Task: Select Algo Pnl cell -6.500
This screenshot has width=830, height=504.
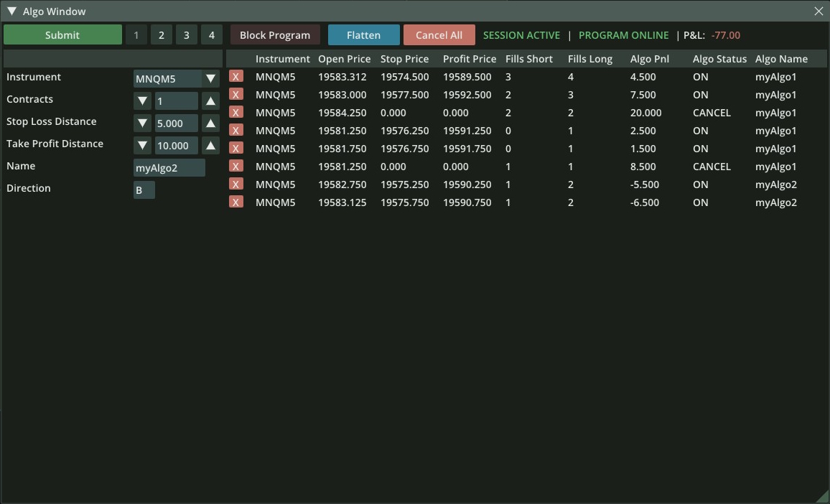Action: coord(645,202)
